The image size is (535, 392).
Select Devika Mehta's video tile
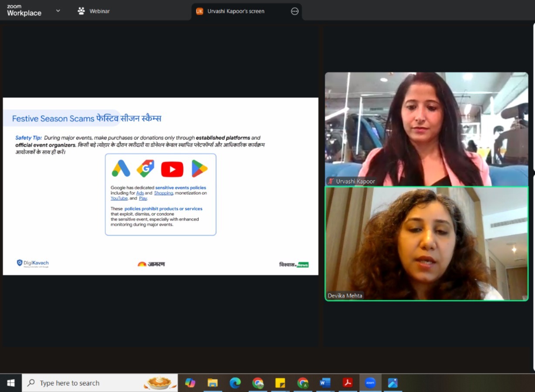(x=426, y=243)
